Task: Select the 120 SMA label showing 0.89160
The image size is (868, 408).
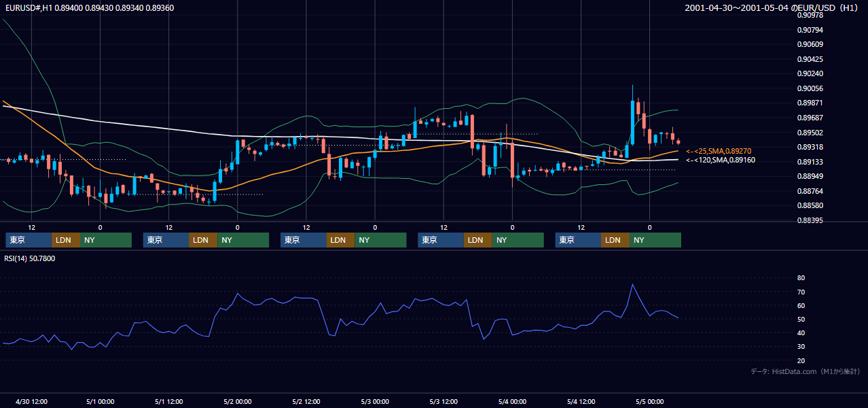Action: pos(721,160)
